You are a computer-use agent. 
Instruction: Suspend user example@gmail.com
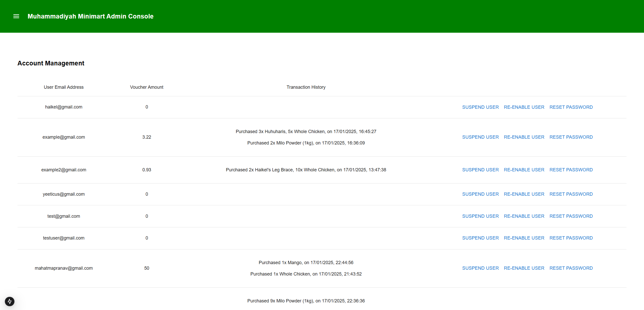(x=480, y=137)
